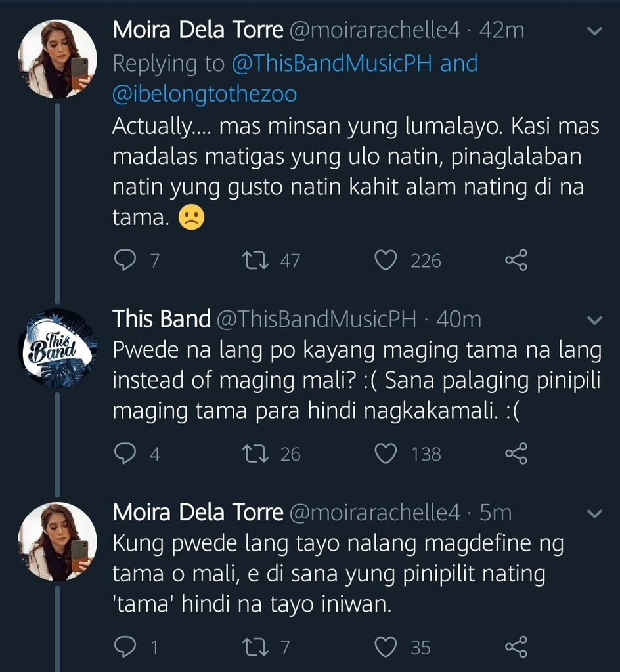Open This Band's profile picture
Viewport: 620px width, 672px height.
click(x=58, y=348)
